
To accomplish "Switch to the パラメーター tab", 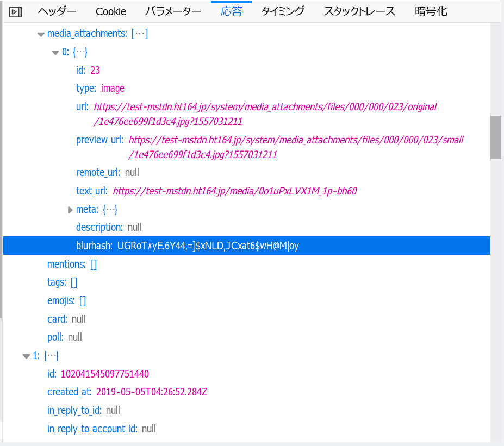I will (172, 11).
